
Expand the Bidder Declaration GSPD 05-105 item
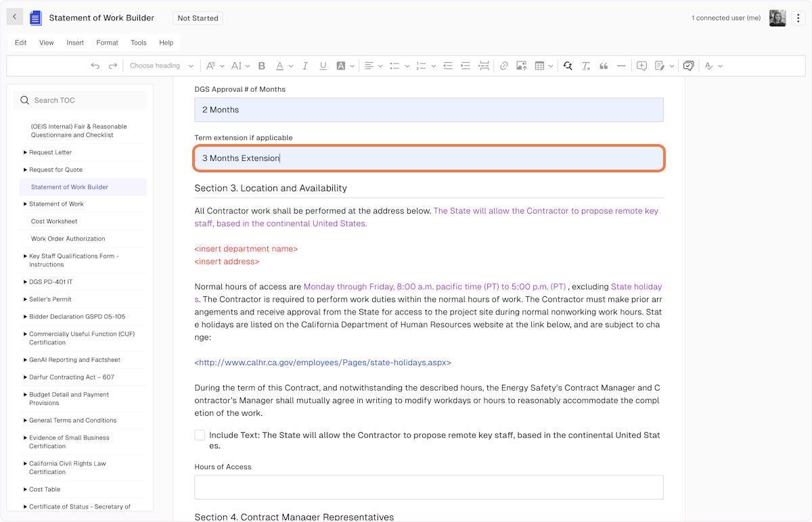26,316
